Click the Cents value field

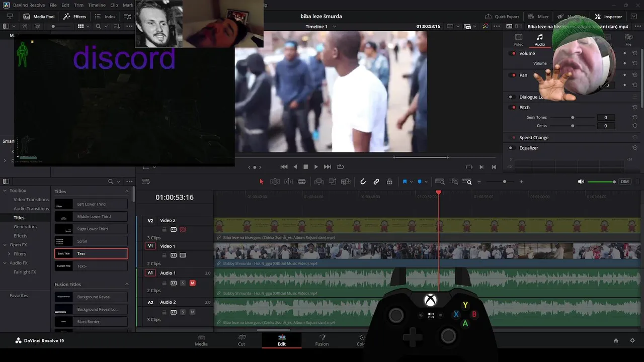(605, 126)
